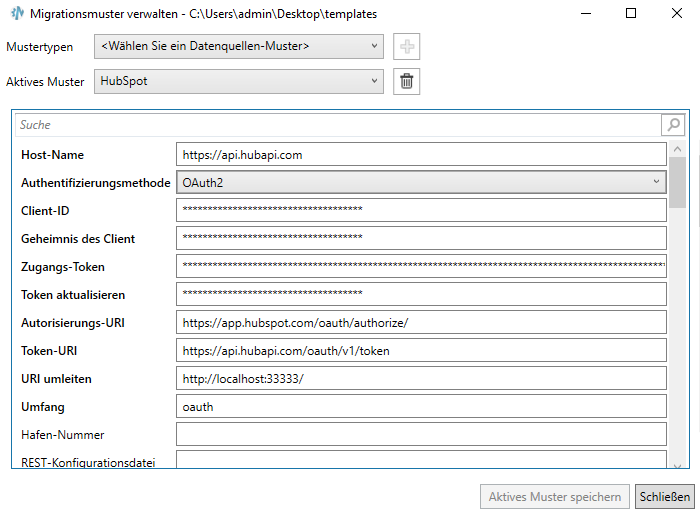Click the app icon in the title bar
This screenshot has width=700, height=513.
[13, 13]
